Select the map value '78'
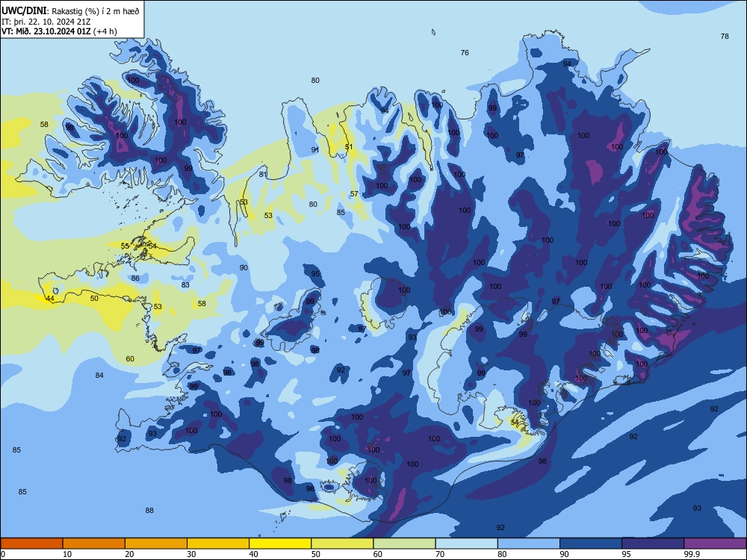 pyautogui.click(x=725, y=36)
